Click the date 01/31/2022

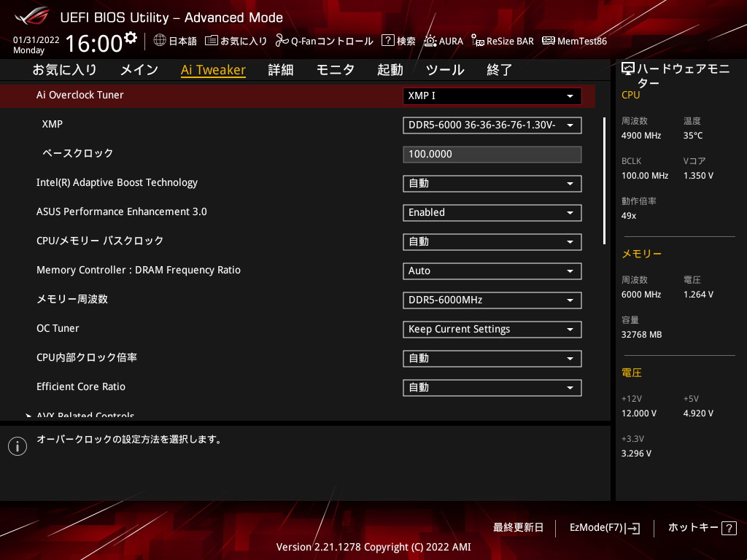pyautogui.click(x=36, y=40)
